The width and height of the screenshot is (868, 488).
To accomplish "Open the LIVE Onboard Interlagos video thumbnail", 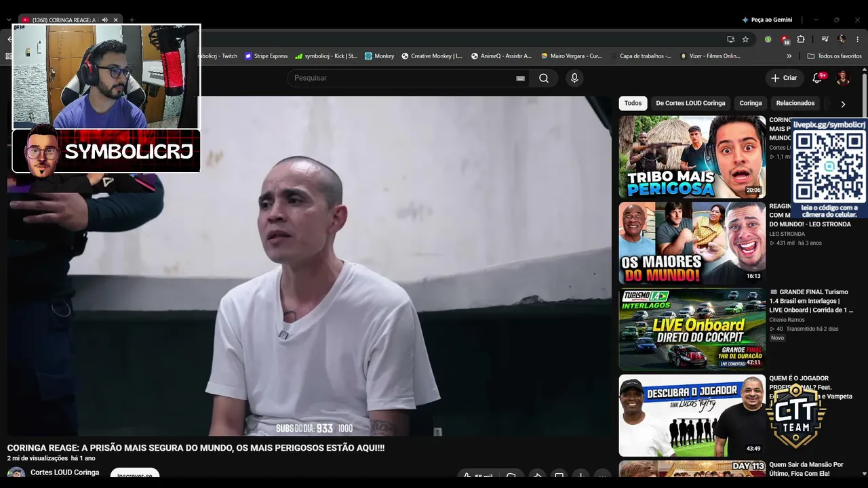I will [x=692, y=329].
